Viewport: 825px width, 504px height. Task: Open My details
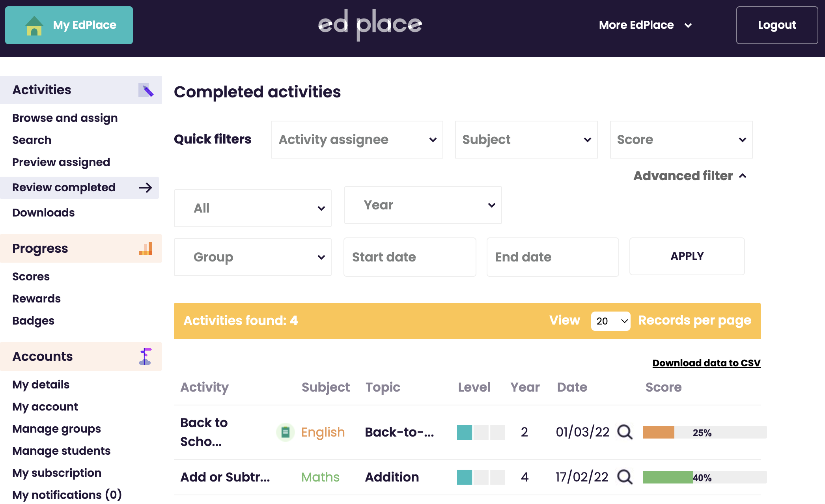click(x=41, y=385)
